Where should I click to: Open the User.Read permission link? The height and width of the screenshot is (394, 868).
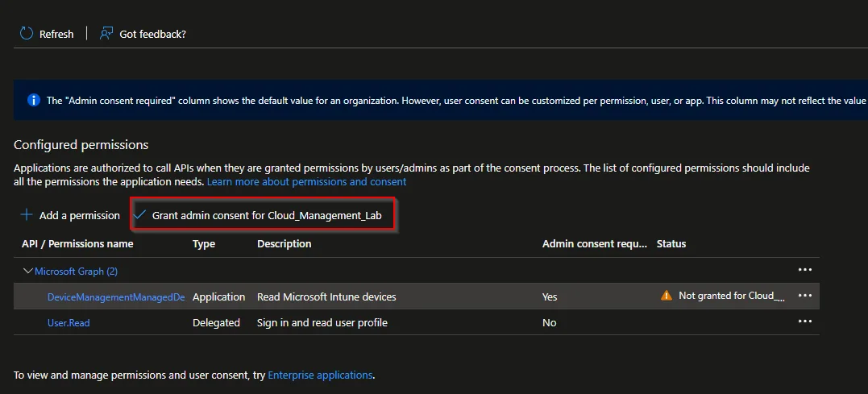tap(69, 322)
